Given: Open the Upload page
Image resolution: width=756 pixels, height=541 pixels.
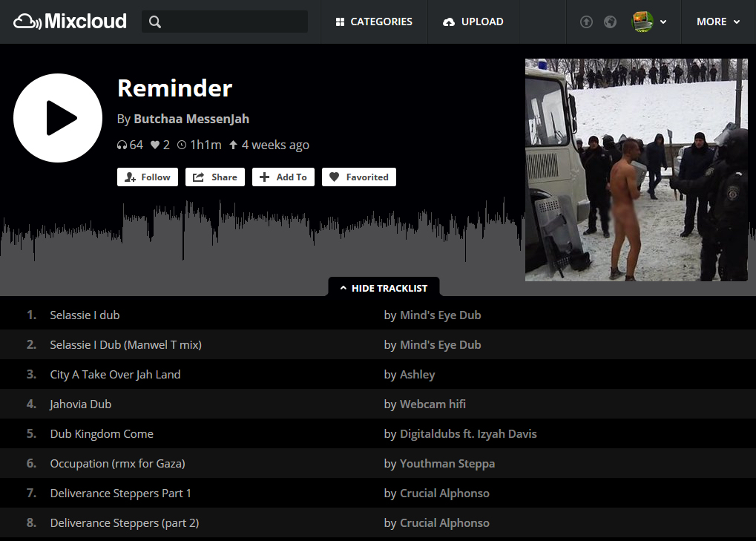Looking at the screenshot, I should [x=473, y=22].
